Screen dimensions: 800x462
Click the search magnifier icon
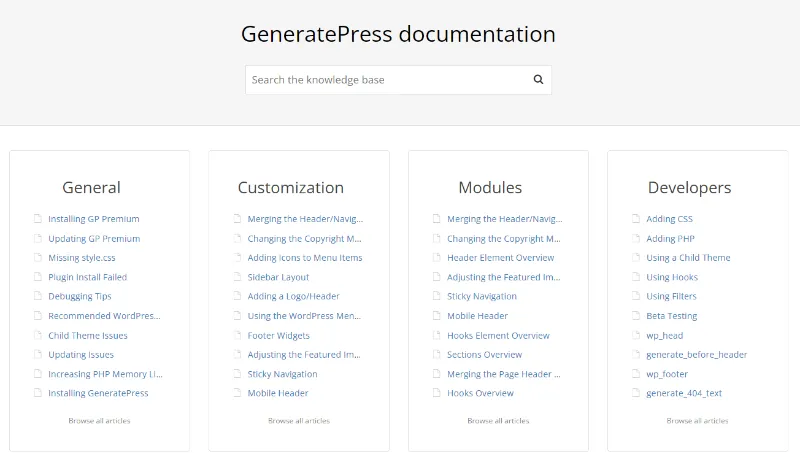click(x=538, y=80)
